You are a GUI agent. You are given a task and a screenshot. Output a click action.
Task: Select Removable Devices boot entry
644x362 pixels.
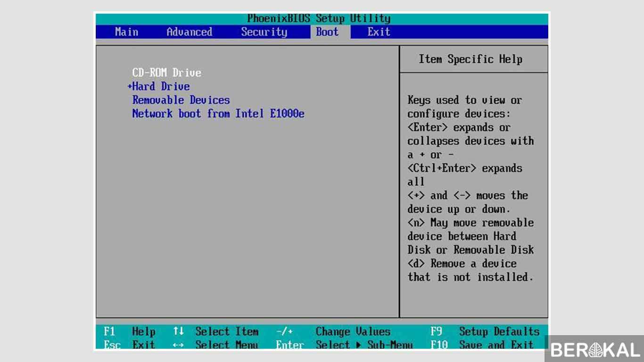(x=181, y=100)
